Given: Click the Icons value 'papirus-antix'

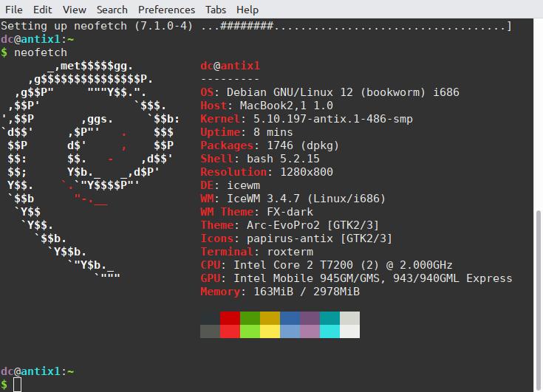Looking at the screenshot, I should pyautogui.click(x=290, y=238).
